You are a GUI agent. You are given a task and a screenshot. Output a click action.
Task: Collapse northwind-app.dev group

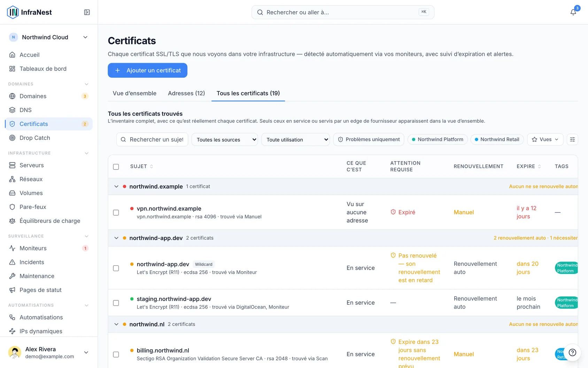click(116, 238)
